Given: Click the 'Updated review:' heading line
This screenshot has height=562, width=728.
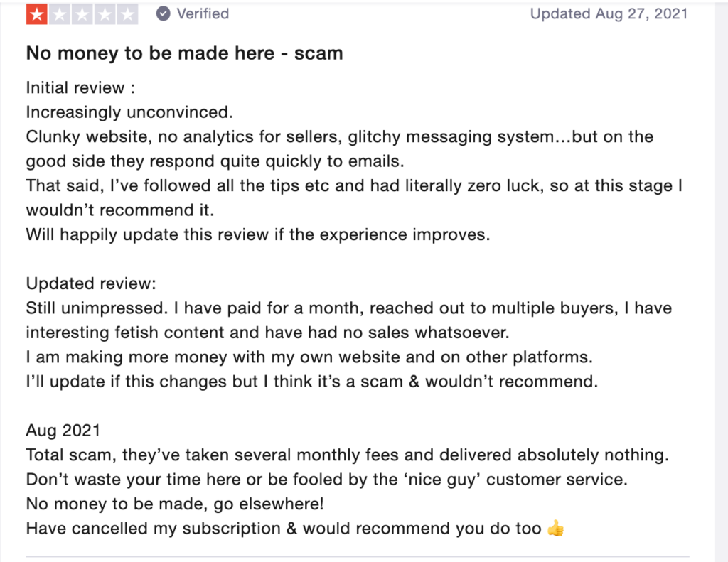Looking at the screenshot, I should coord(91,283).
